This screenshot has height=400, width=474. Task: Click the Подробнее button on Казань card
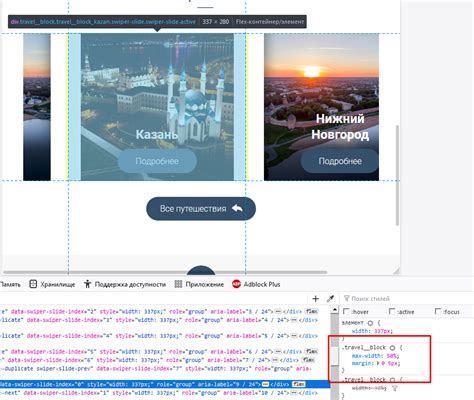157,161
